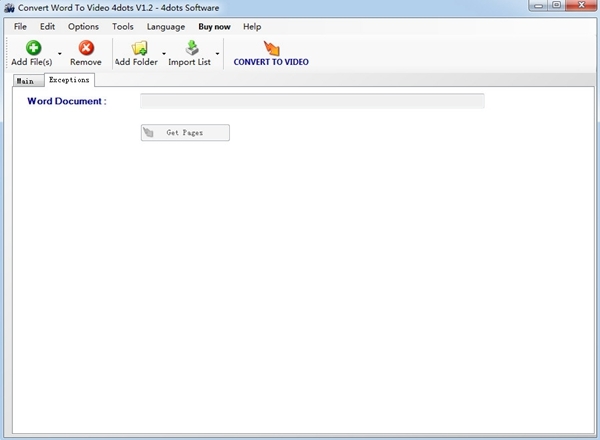Screen dimensions: 600x440
Task: Select the Exceptions tab
Action: pos(69,80)
